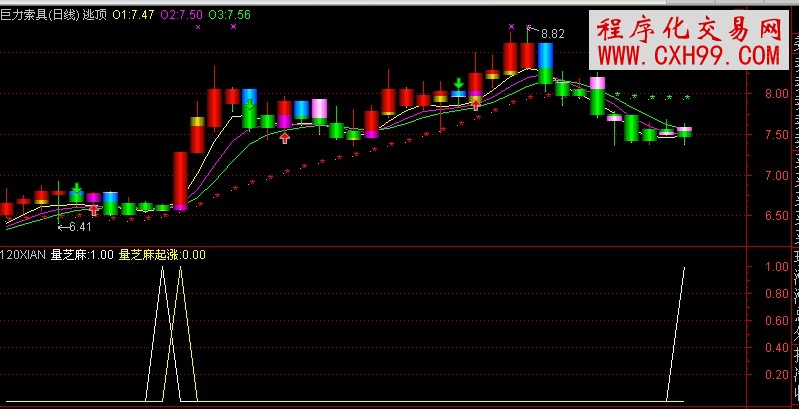Select the tallest red candlestick in the chart

pyautogui.click(x=180, y=179)
